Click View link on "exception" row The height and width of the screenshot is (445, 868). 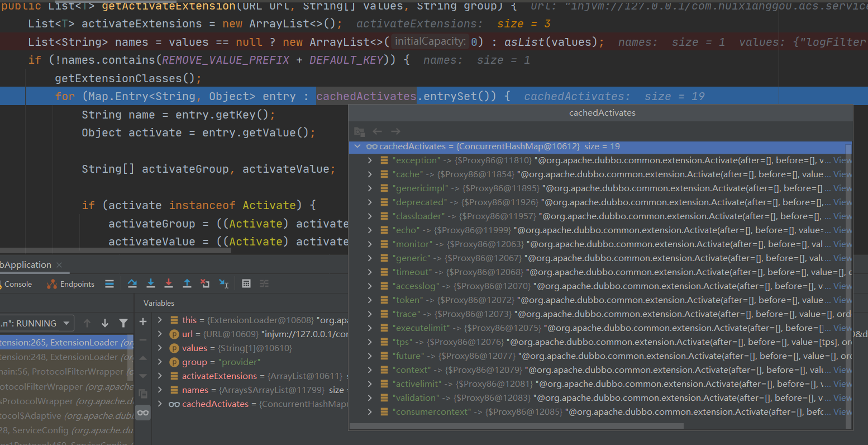tap(842, 160)
